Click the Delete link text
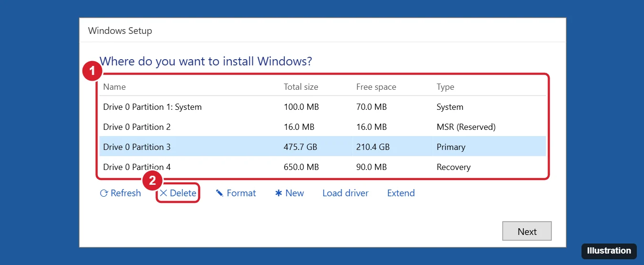The height and width of the screenshot is (265, 644). coord(183,193)
